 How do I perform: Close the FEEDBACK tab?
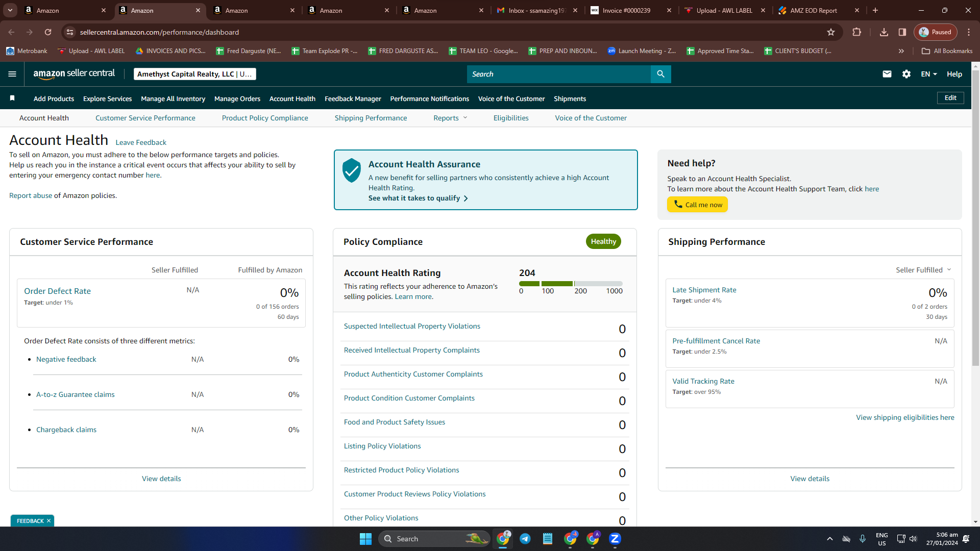pos(49,521)
